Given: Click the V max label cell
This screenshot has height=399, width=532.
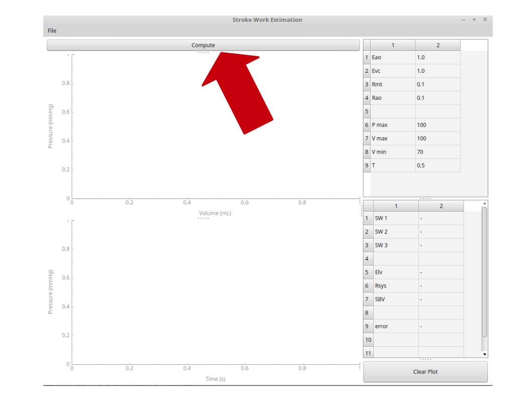Looking at the screenshot, I should tap(393, 138).
